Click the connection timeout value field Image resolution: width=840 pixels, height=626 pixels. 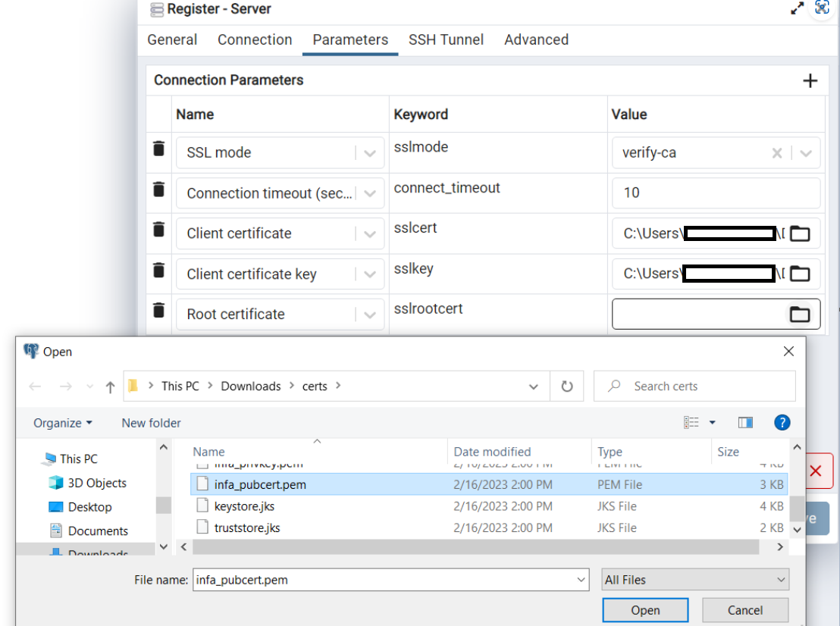point(716,192)
